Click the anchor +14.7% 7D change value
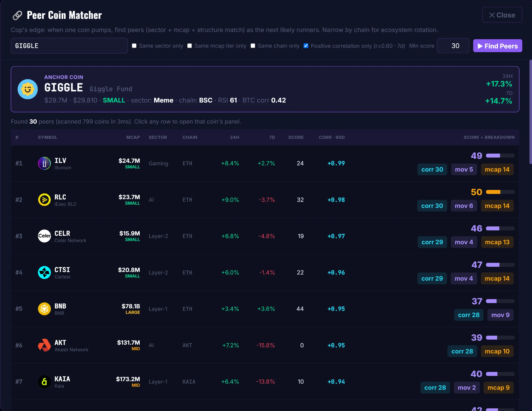Viewport: 532px width, 411px height. [x=498, y=101]
